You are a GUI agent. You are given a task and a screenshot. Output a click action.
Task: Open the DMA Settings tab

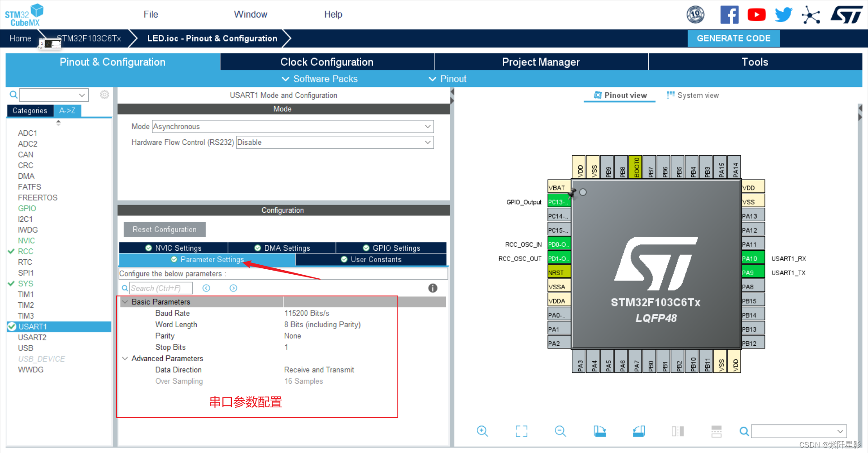coord(282,248)
